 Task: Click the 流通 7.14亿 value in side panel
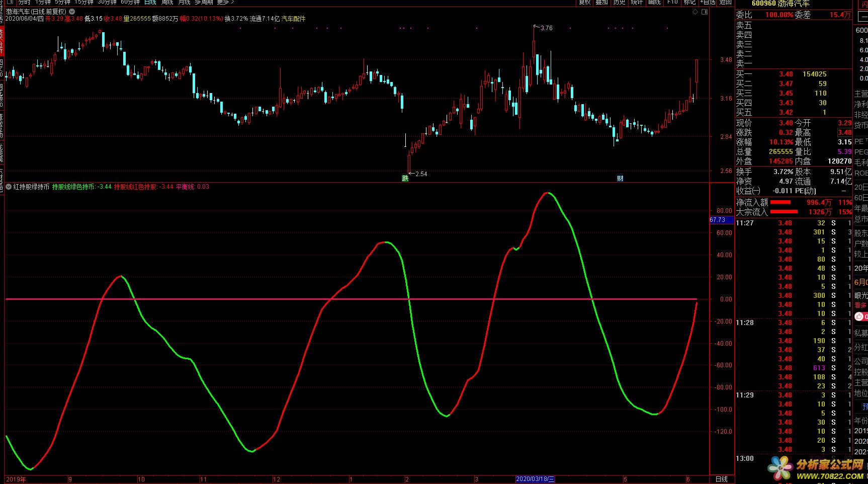tap(841, 181)
